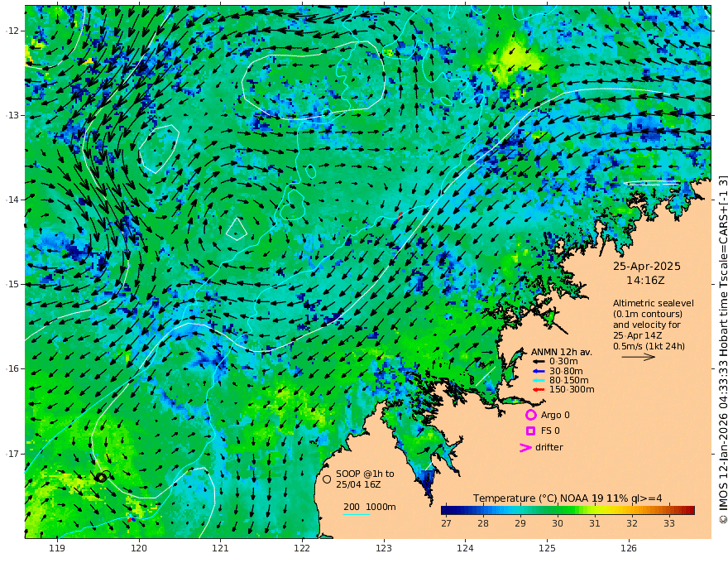The height and width of the screenshot is (563, 728).
Task: Click the colorbar tick label 33
Action: (669, 523)
